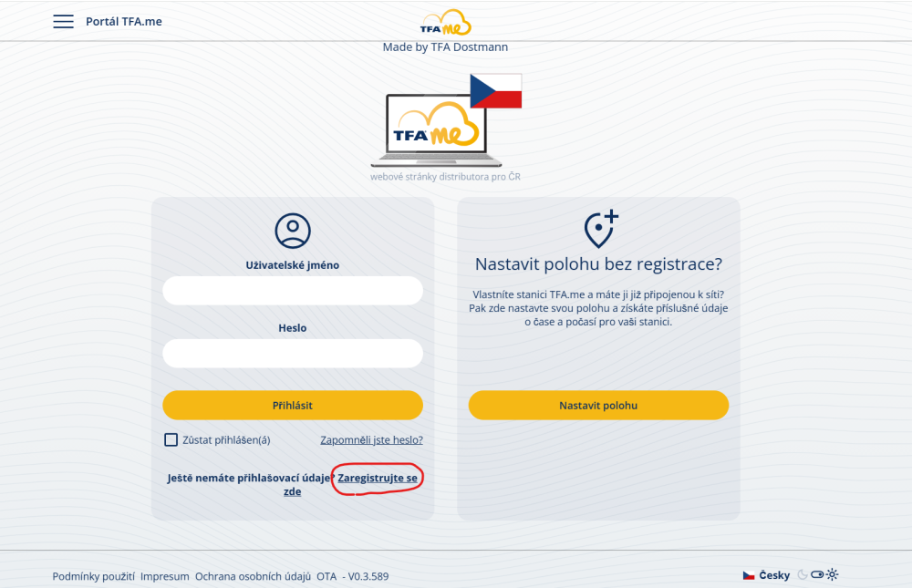Toggle the dark/light theme switch

point(817,575)
